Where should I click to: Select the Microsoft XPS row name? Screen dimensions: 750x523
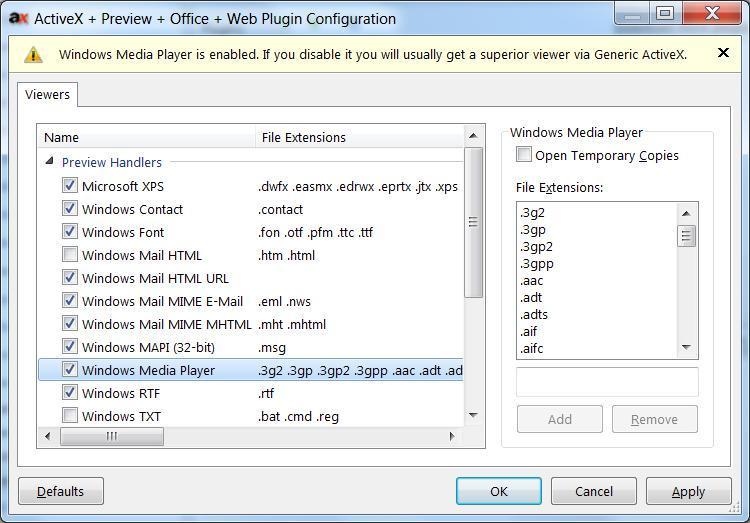[123, 186]
